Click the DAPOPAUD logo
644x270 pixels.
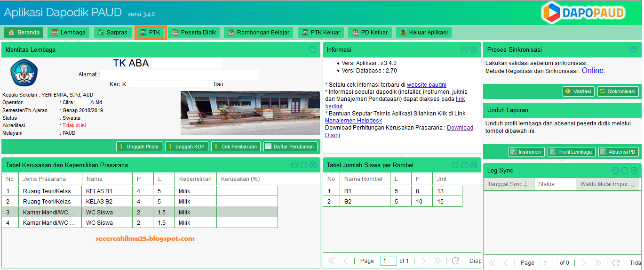click(x=582, y=13)
